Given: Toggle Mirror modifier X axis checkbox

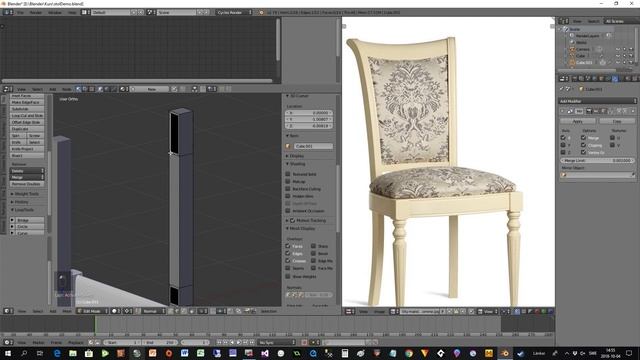Looking at the screenshot, I should coord(563,138).
